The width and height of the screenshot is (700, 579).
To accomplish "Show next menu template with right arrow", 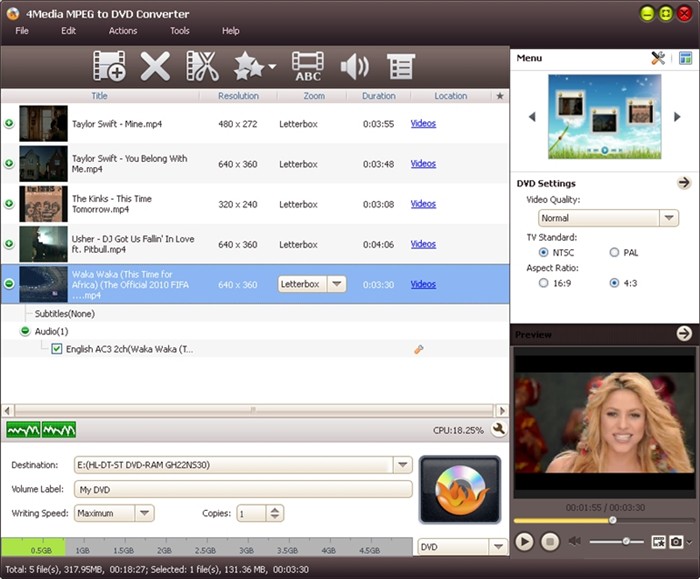I will point(677,117).
